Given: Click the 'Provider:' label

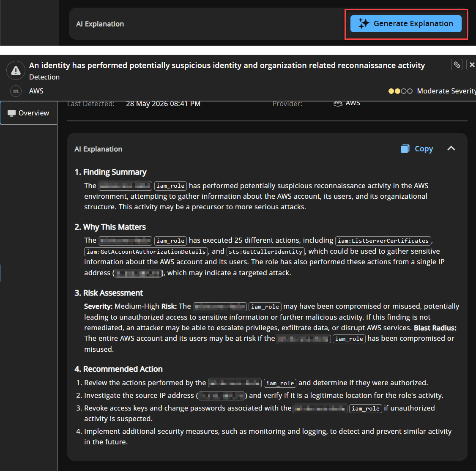Looking at the screenshot, I should (x=287, y=104).
